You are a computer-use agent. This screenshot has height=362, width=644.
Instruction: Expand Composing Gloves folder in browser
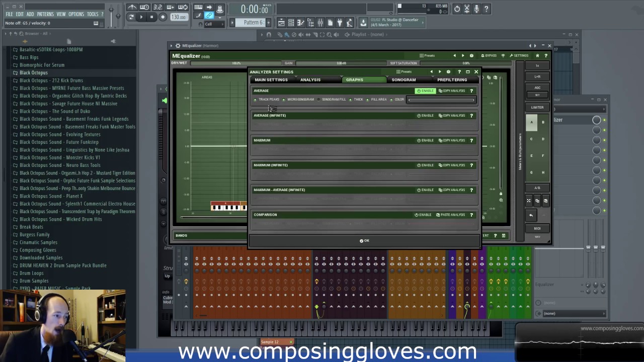pos(38,250)
